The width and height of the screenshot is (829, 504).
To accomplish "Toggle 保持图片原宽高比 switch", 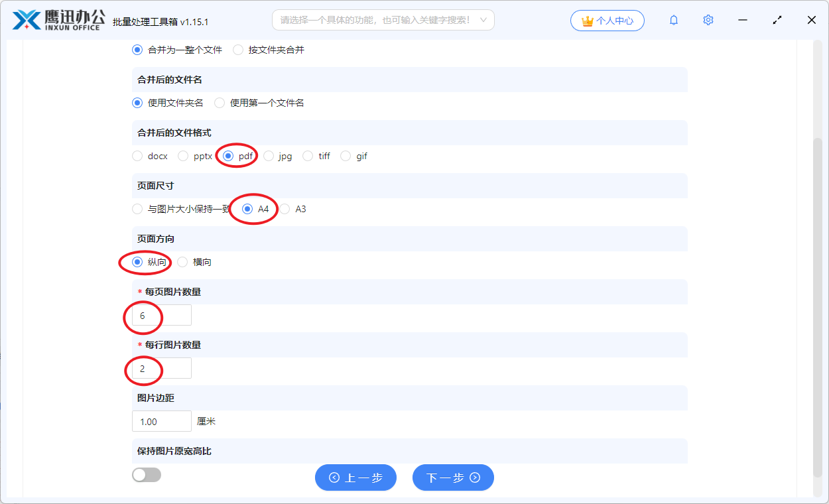I will 147,475.
